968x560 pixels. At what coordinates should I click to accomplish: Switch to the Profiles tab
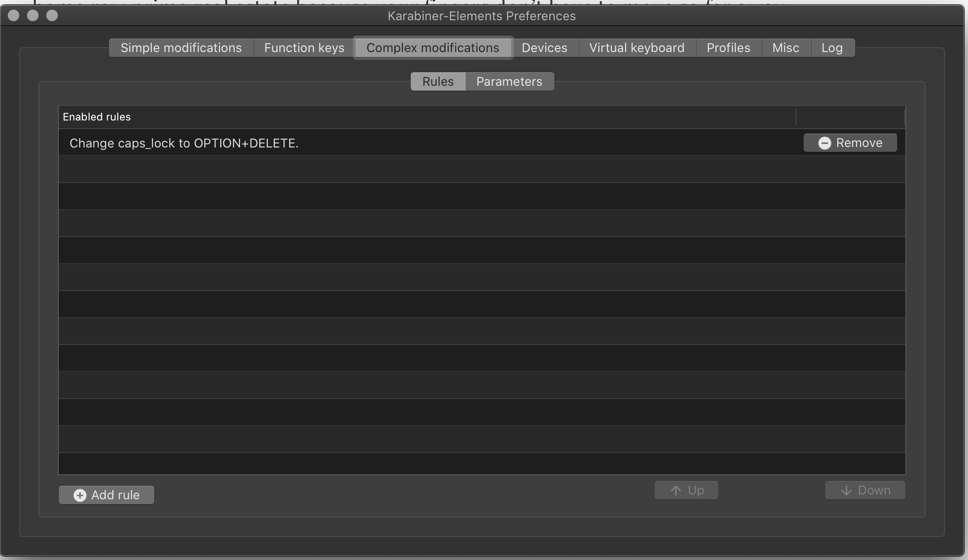pos(728,48)
